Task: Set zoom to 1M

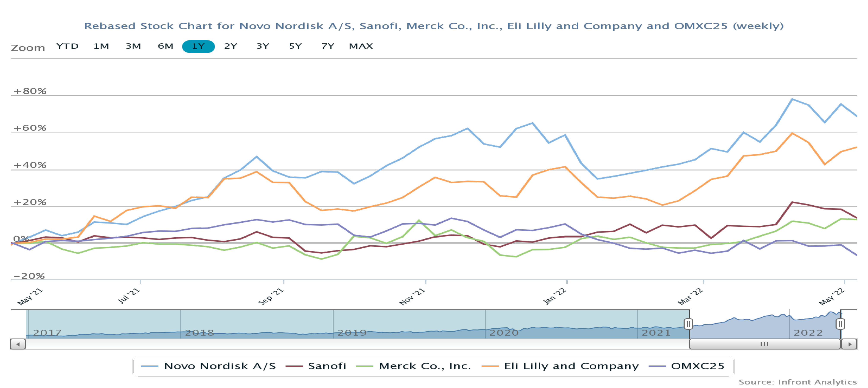Action: (x=101, y=46)
